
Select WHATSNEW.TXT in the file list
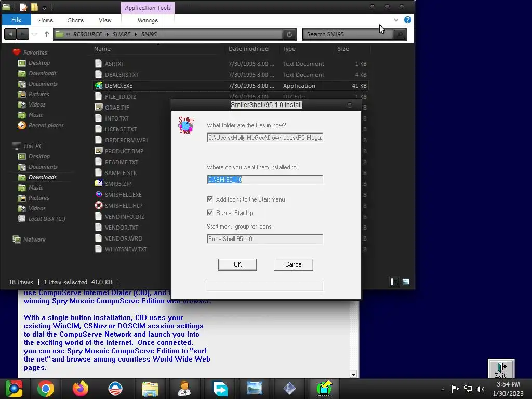click(x=126, y=249)
